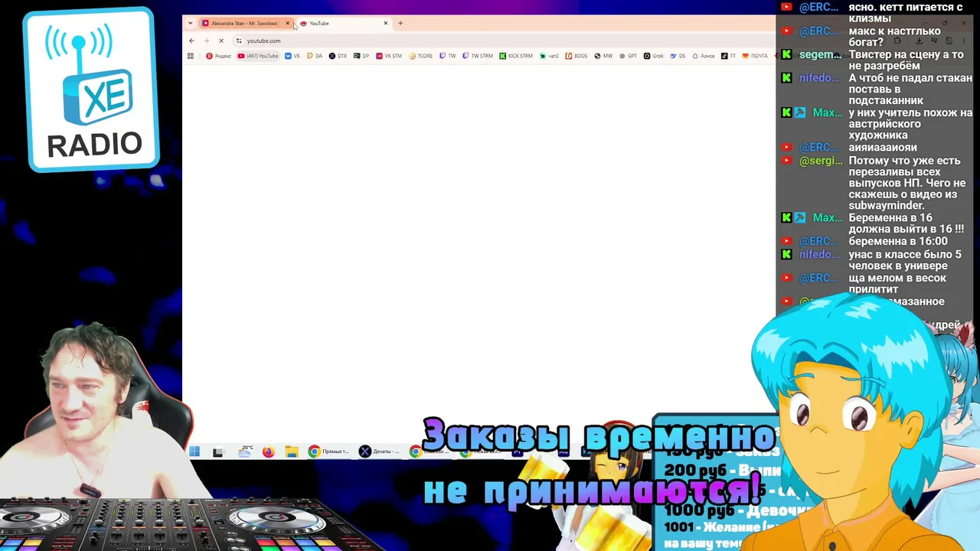This screenshot has width=980, height=551.
Task: Open the DA bookmark
Action: [x=315, y=56]
